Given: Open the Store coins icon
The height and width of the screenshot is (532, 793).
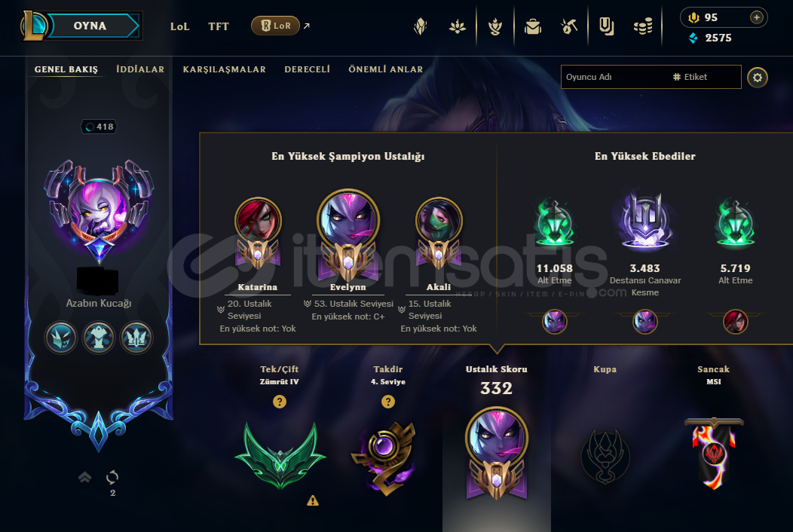Looking at the screenshot, I should pyautogui.click(x=643, y=26).
